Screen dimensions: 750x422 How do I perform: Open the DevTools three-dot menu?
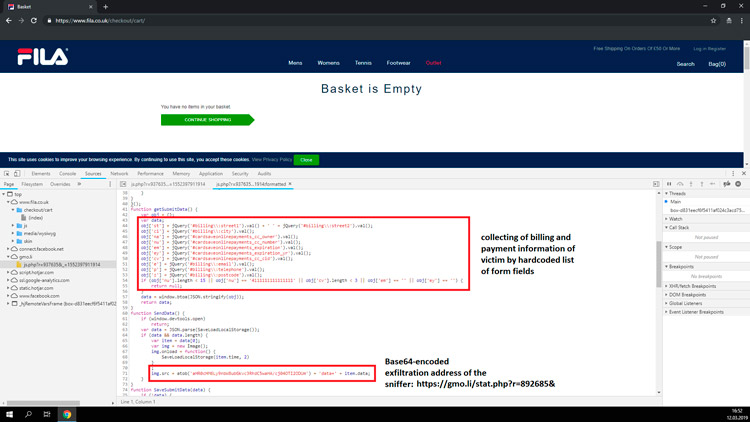coord(732,173)
